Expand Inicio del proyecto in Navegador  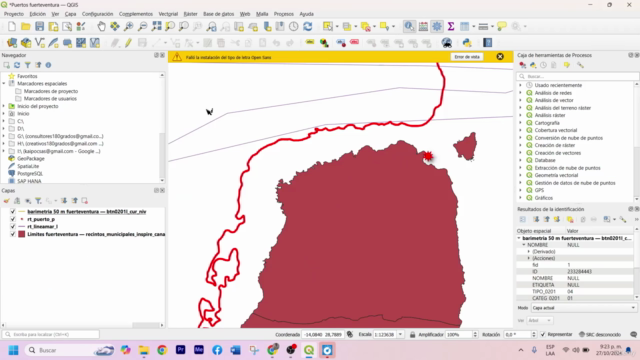pos(4,106)
